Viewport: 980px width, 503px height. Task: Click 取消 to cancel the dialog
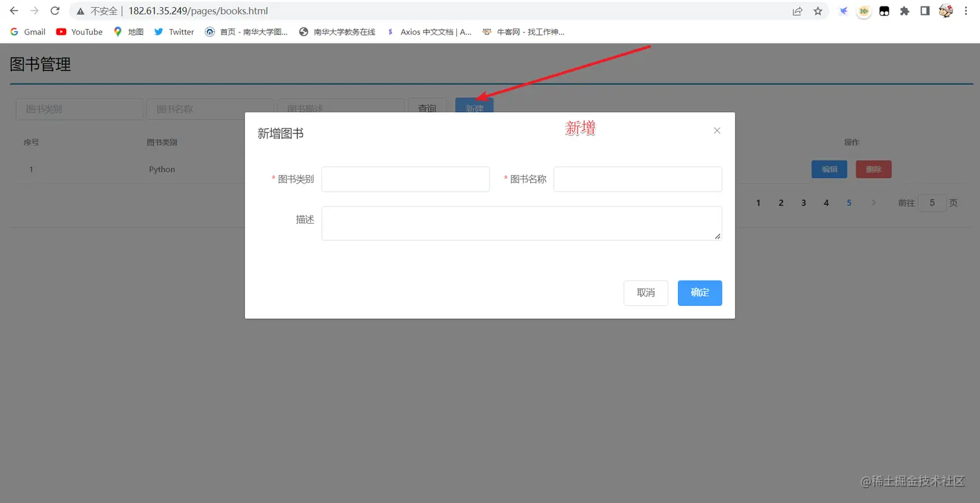coord(646,293)
